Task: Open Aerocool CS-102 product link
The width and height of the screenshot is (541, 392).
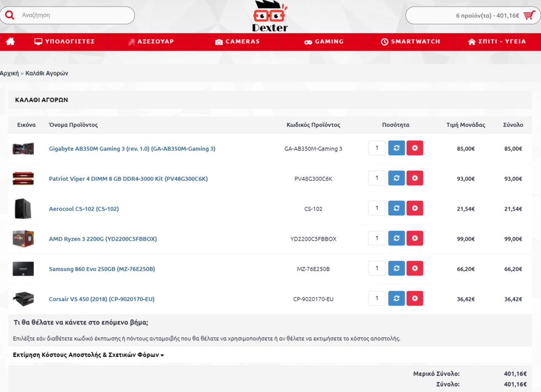Action: [x=84, y=209]
